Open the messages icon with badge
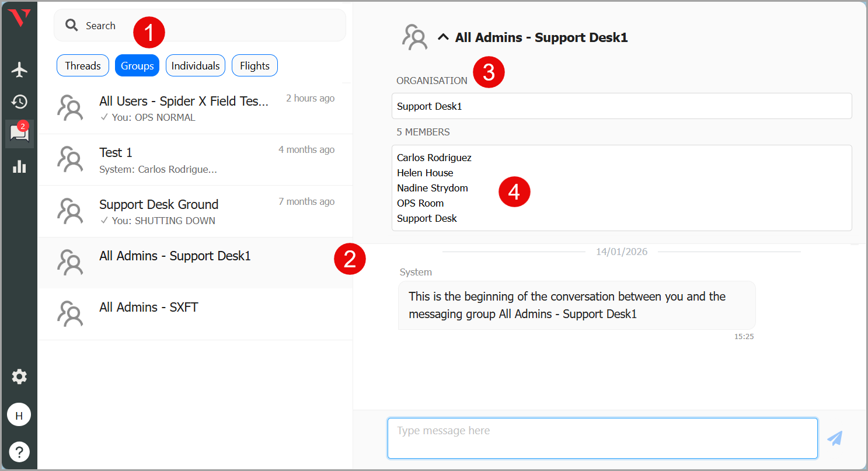The image size is (868, 471). point(19,134)
